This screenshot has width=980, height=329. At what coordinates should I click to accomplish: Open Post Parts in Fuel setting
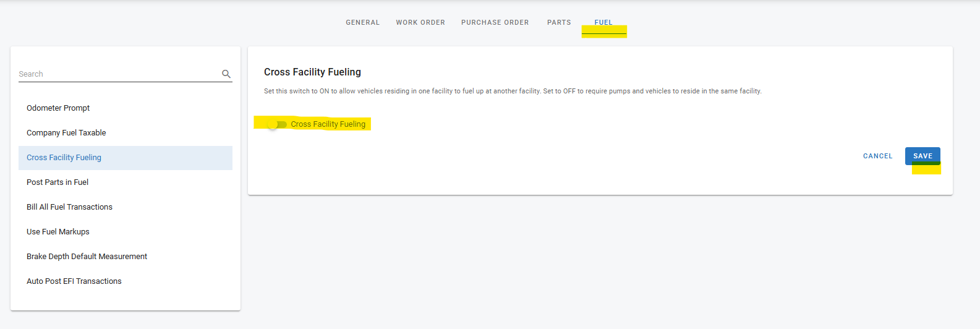click(x=58, y=182)
